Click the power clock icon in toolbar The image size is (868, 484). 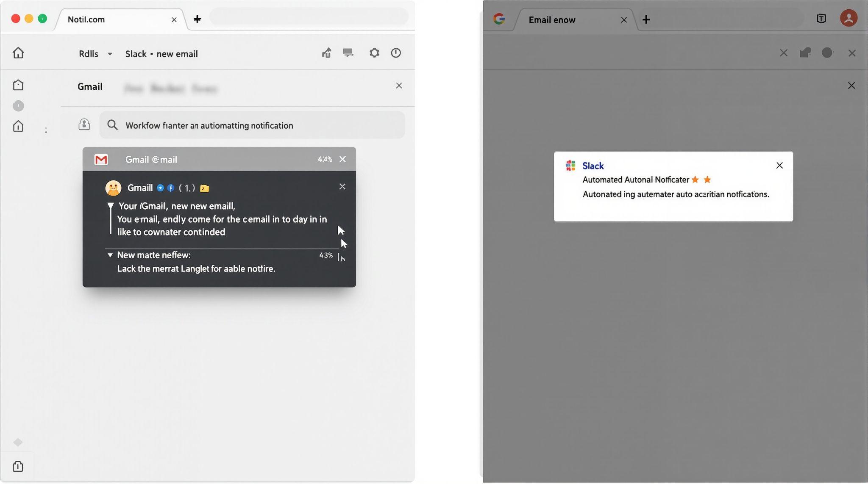[395, 53]
